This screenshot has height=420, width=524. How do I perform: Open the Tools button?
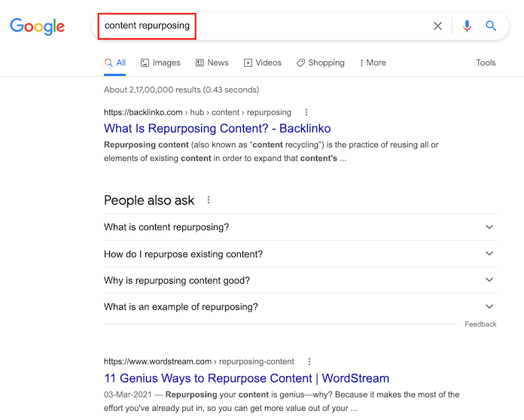(x=486, y=62)
